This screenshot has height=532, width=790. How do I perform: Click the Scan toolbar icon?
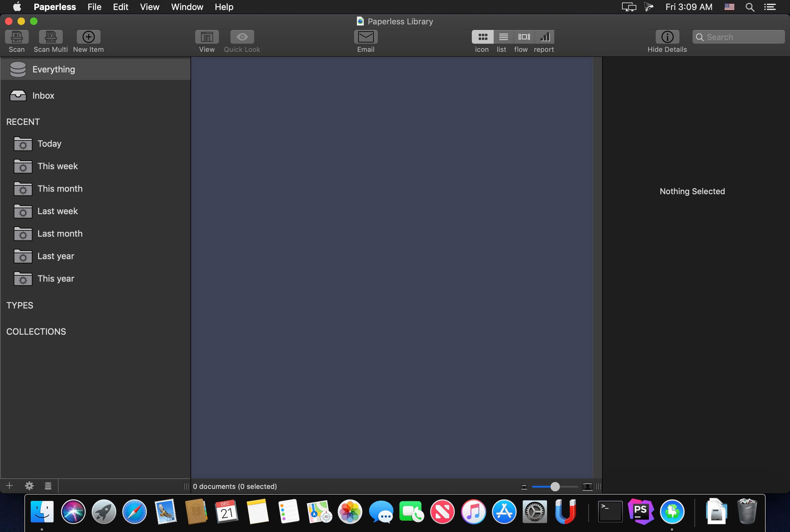17,37
